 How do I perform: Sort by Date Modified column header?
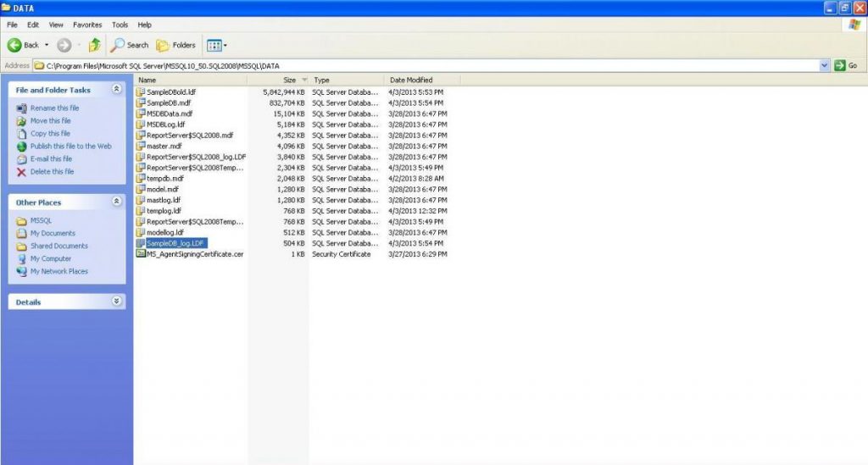422,80
